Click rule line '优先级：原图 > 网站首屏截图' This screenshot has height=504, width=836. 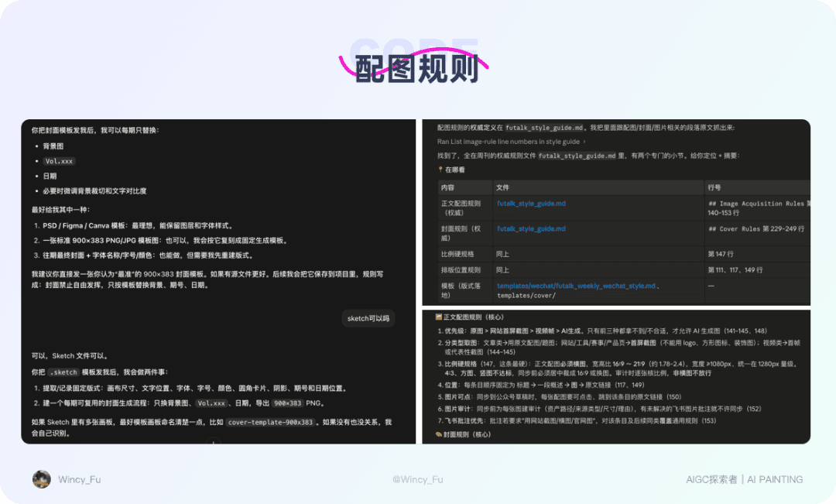(602, 331)
